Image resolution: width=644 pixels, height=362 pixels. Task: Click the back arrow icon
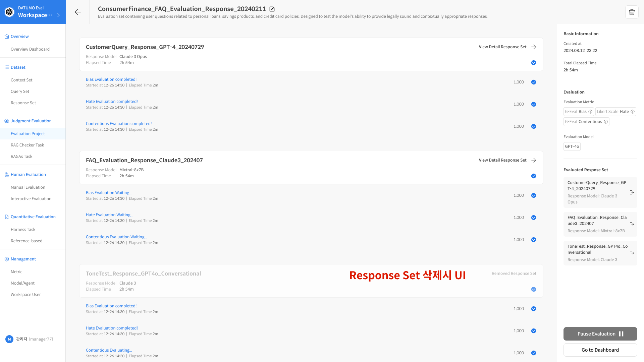77,12
